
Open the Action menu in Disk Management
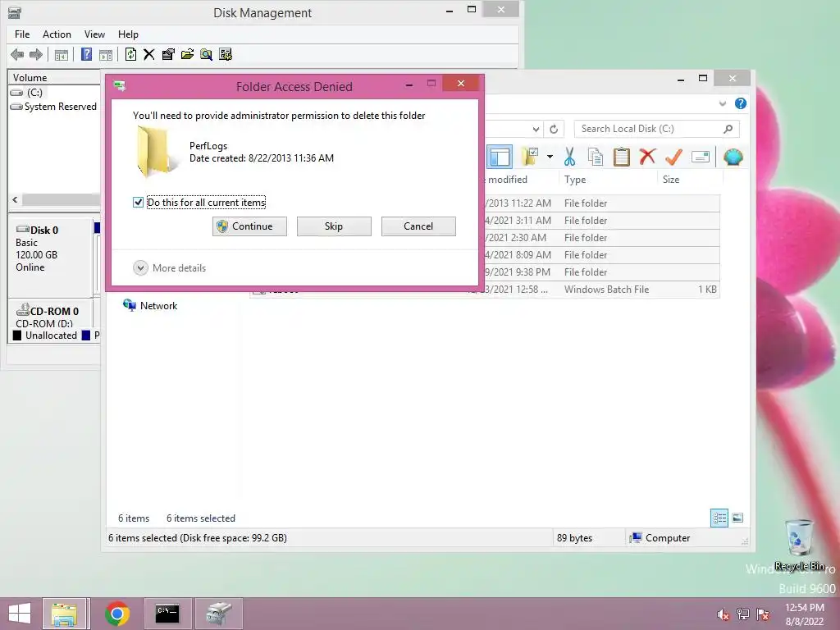pyautogui.click(x=57, y=34)
